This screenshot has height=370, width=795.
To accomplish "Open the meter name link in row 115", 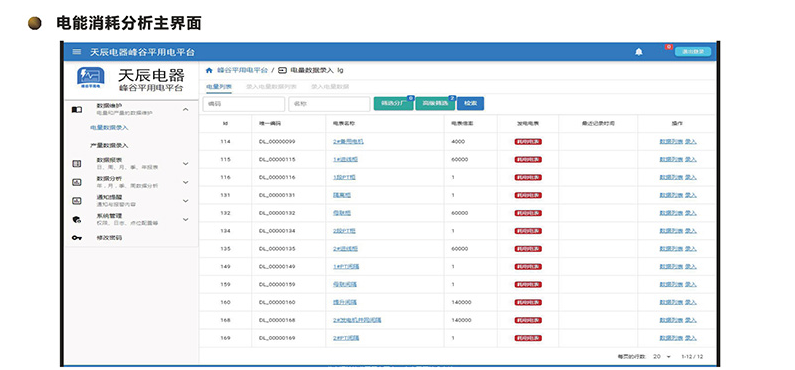I will pos(345,159).
